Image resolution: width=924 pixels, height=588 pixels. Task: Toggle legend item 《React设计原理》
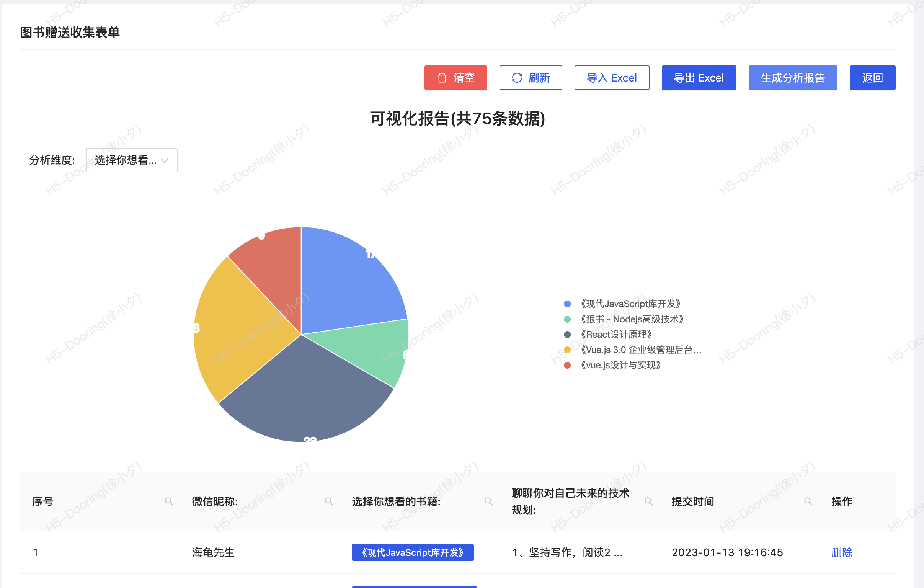coord(608,335)
